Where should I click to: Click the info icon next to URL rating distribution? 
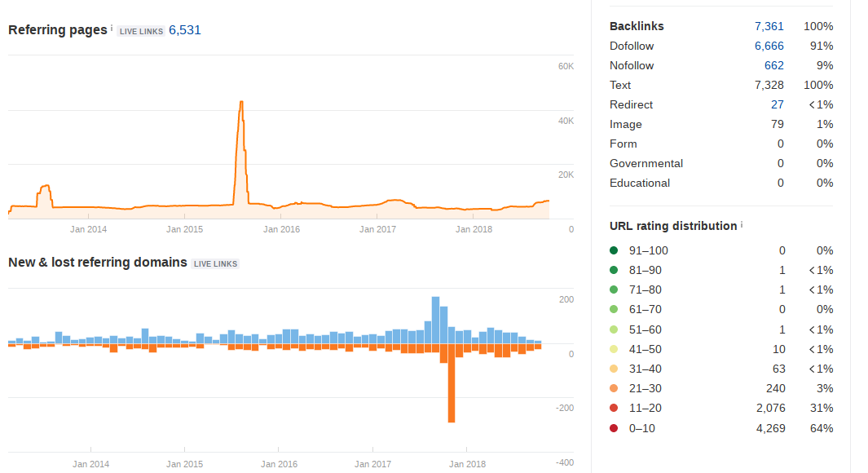point(742,224)
